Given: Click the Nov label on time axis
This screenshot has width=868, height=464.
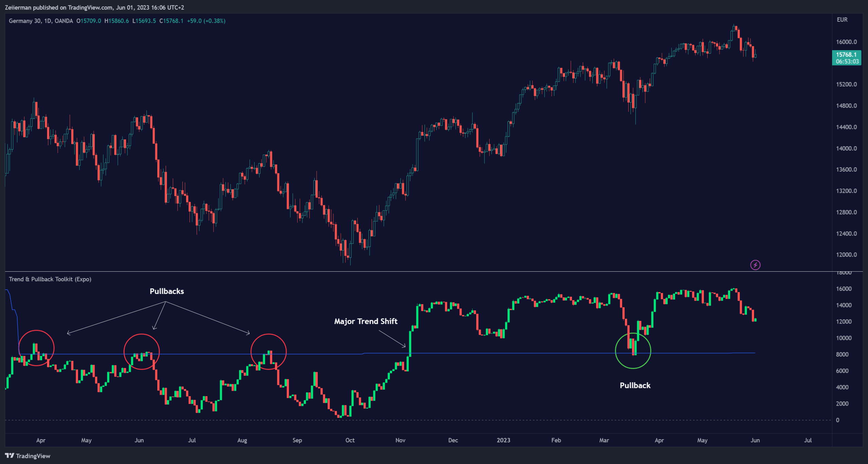Looking at the screenshot, I should (400, 440).
